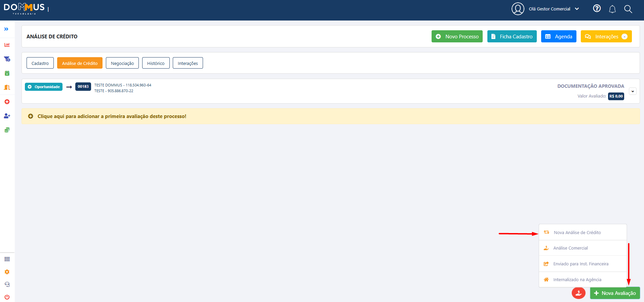Click the green calendar sidebar icon
Screen dimensions: 644x302
click(x=7, y=73)
